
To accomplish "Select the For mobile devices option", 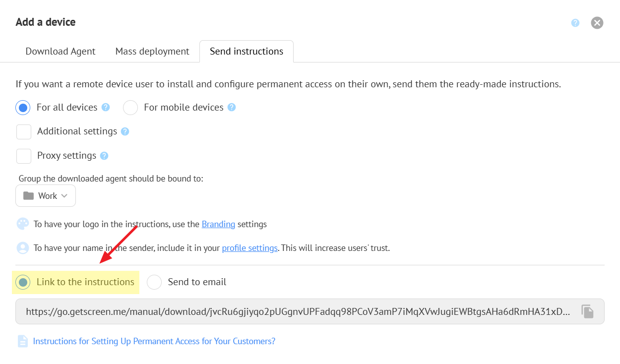I will pyautogui.click(x=130, y=108).
